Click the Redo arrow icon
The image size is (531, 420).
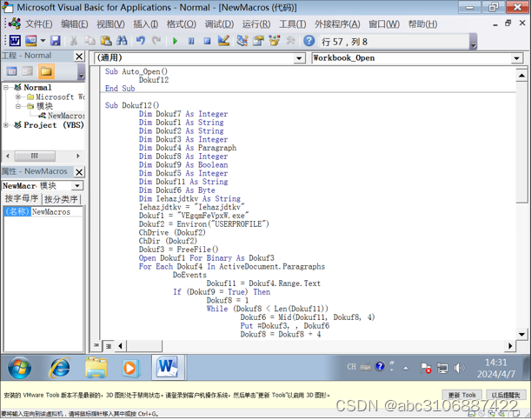[156, 41]
